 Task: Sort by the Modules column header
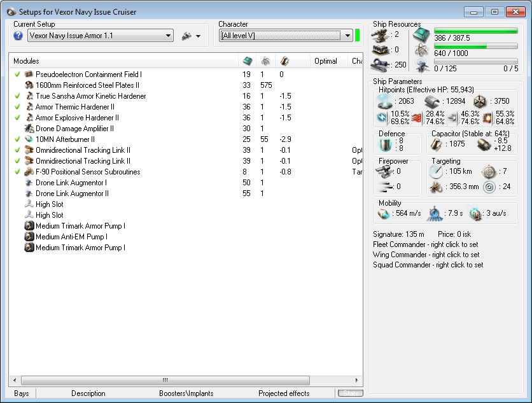123,60
